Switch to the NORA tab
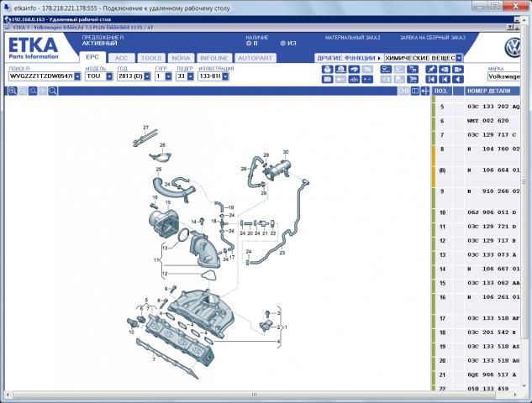 (x=181, y=58)
